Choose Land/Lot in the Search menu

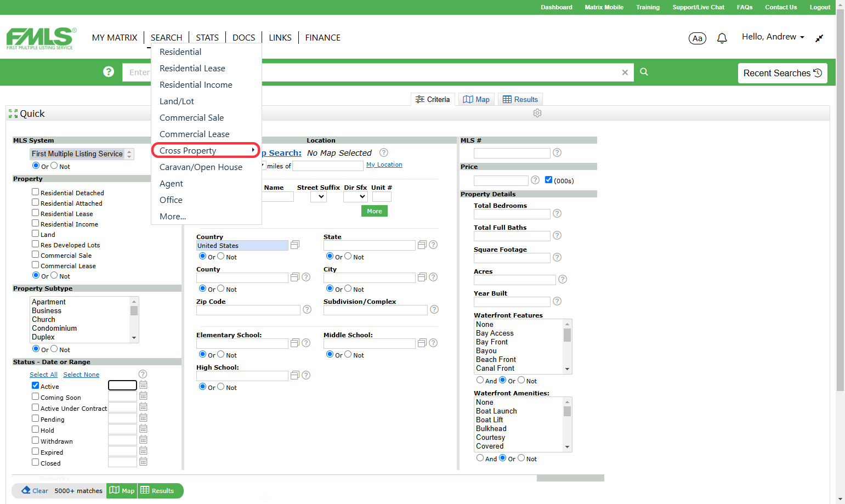tap(177, 101)
